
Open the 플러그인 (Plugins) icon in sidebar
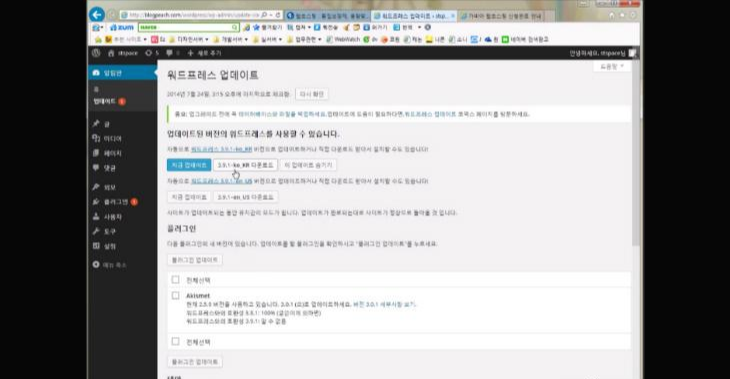tap(96, 202)
